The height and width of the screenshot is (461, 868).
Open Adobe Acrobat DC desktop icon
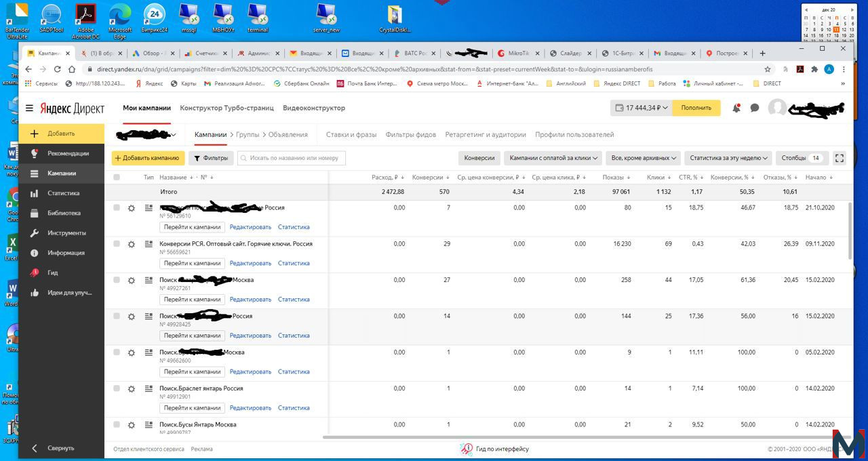pos(86,21)
